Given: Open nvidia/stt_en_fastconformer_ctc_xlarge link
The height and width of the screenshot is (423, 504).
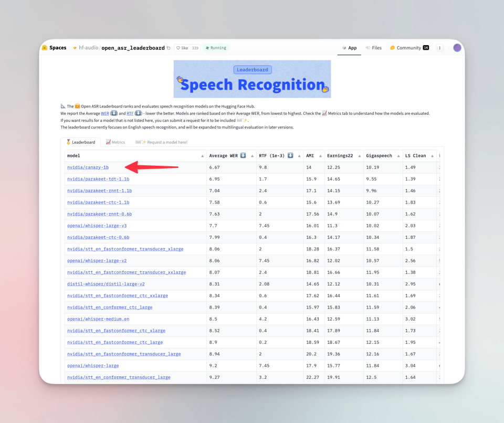Looking at the screenshot, I should (116, 331).
